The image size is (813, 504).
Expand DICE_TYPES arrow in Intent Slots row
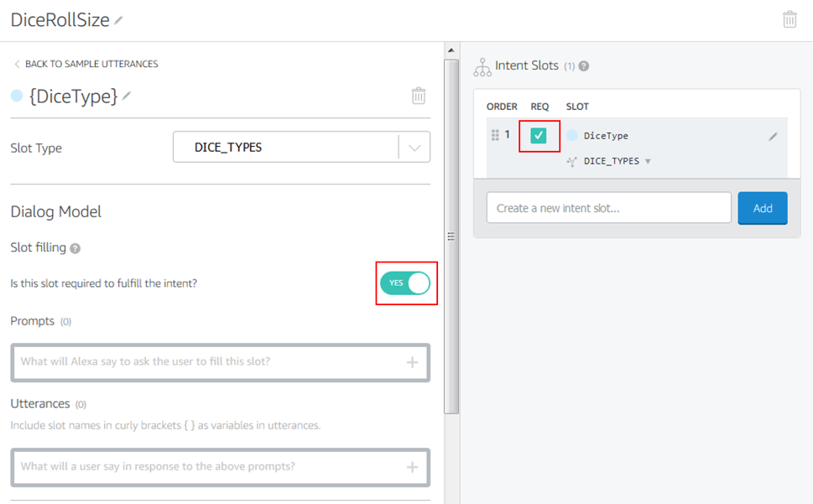click(x=648, y=161)
